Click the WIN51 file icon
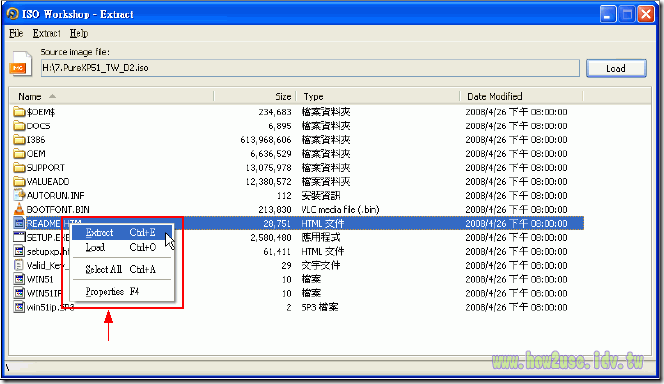Screen dimensions: 664x384 point(19,279)
